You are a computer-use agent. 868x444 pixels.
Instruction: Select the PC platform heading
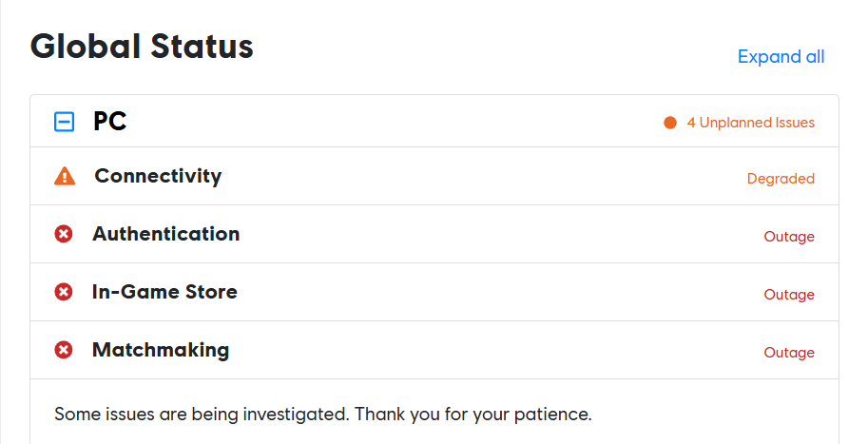pos(109,122)
